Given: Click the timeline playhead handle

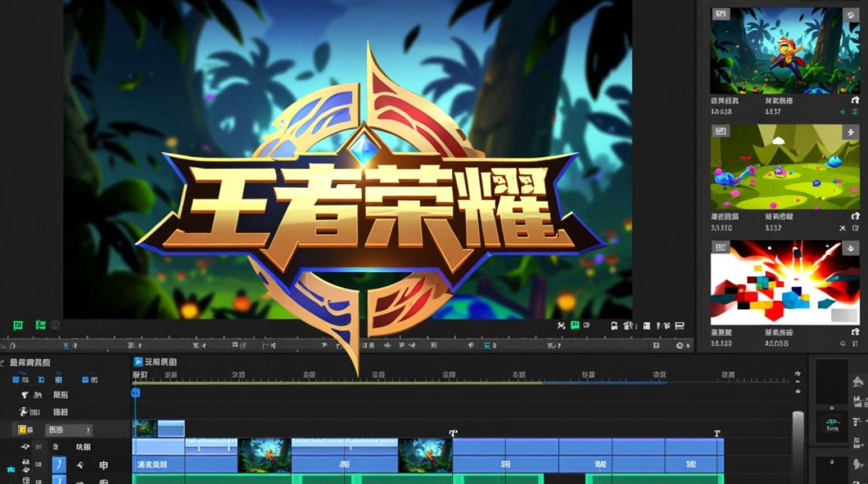Looking at the screenshot, I should pyautogui.click(x=136, y=392).
